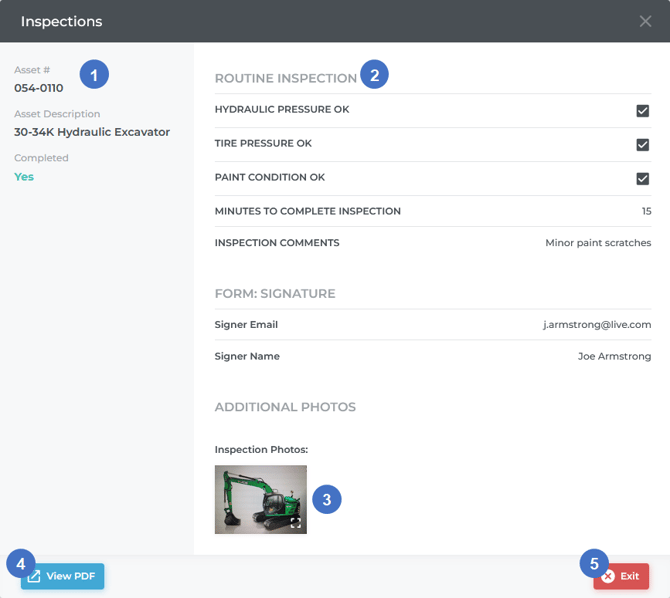Click the number 5 badge near Exit
Viewport: 670px width, 598px height.
594,563
